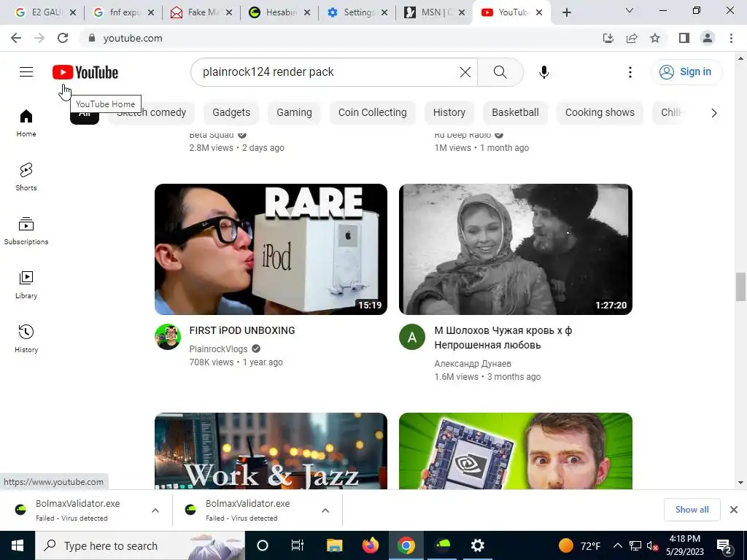Click the install app icon in address bar

(x=608, y=38)
